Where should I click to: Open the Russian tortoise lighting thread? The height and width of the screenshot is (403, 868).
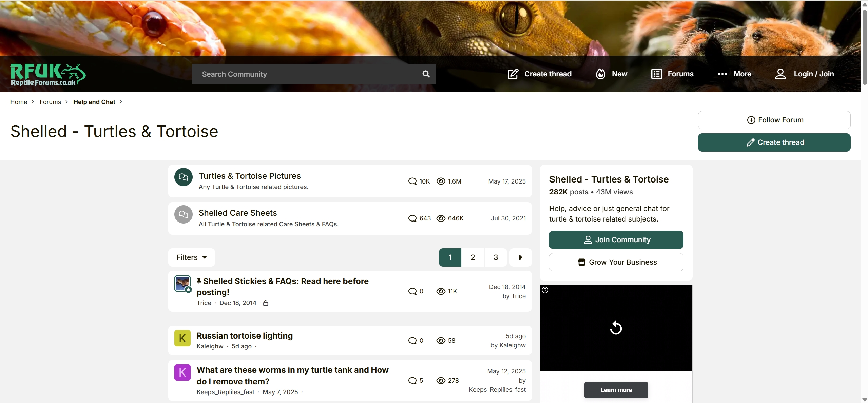click(x=245, y=335)
